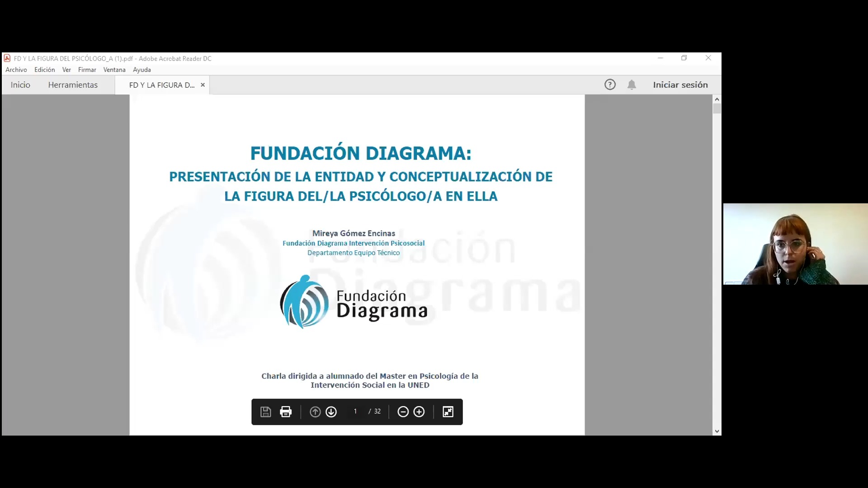Image resolution: width=868 pixels, height=488 pixels.
Task: Click the Fundación Diagrama logo
Action: point(354,301)
